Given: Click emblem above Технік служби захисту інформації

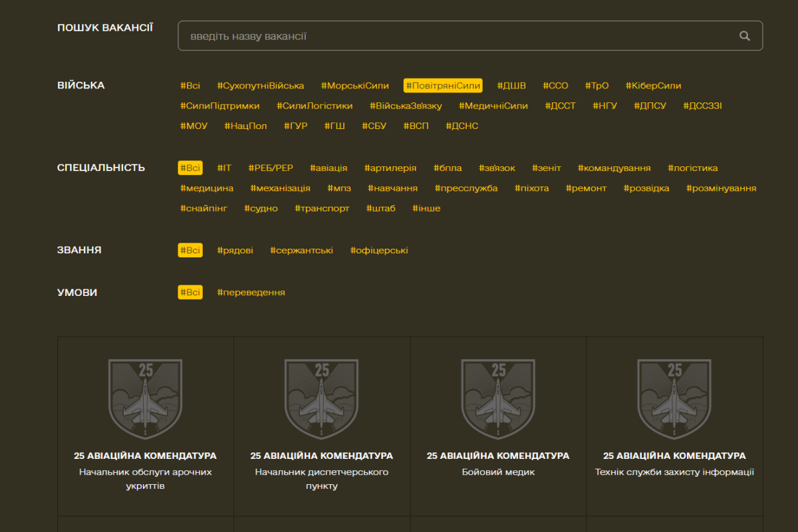Looking at the screenshot, I should pyautogui.click(x=674, y=399).
